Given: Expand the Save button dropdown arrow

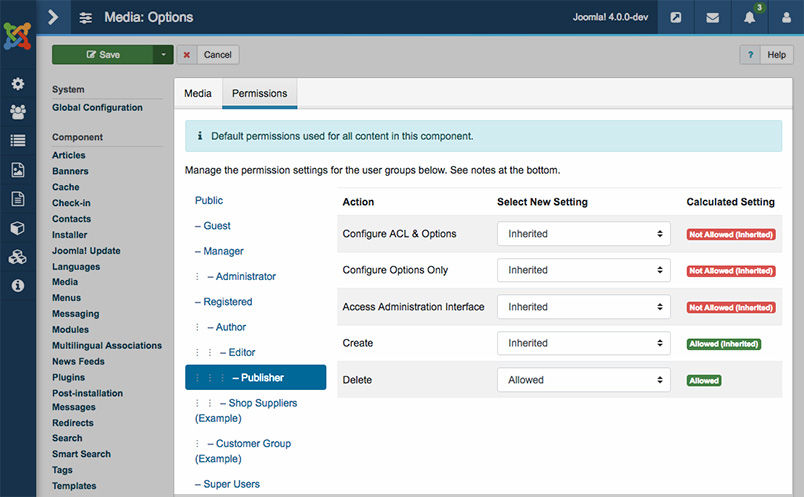Looking at the screenshot, I should tap(164, 55).
